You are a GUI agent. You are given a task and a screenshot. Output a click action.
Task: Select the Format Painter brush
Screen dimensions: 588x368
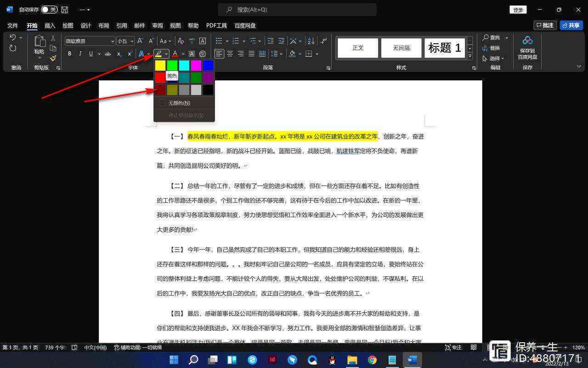(x=53, y=58)
